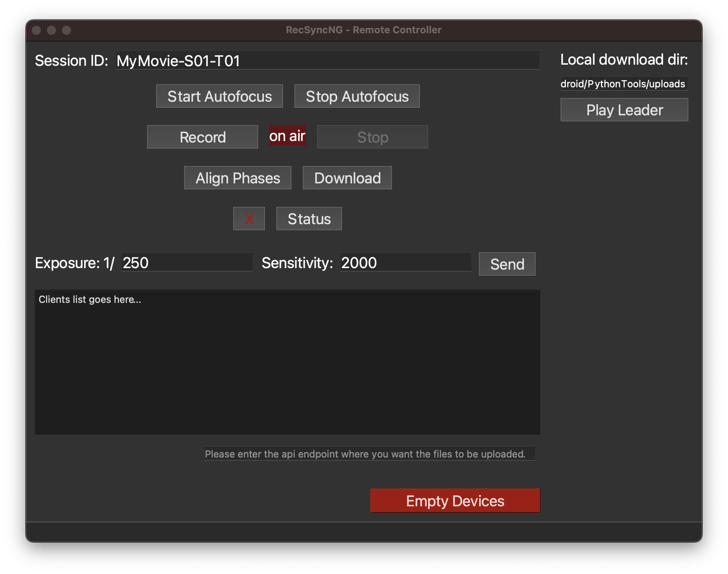Download recorded files
Image resolution: width=728 pixels, height=574 pixels.
coord(347,178)
